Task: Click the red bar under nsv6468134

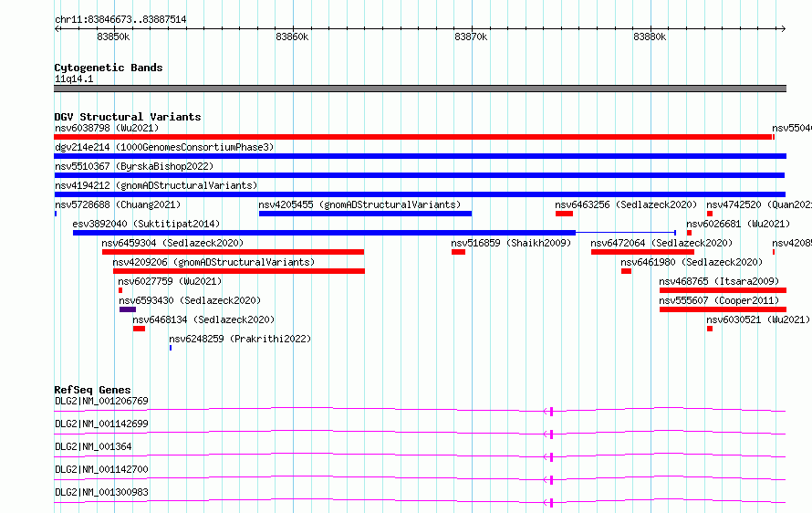Action: tap(139, 329)
